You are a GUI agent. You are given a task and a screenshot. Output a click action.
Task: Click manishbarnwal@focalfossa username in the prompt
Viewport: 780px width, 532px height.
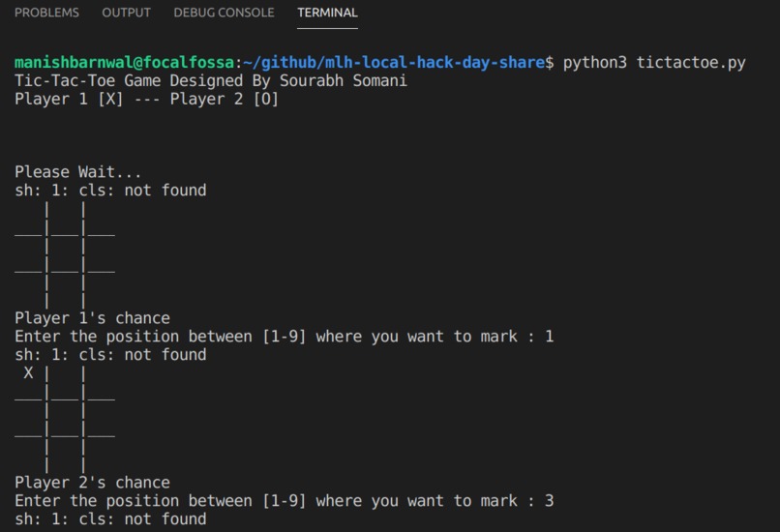coord(125,63)
